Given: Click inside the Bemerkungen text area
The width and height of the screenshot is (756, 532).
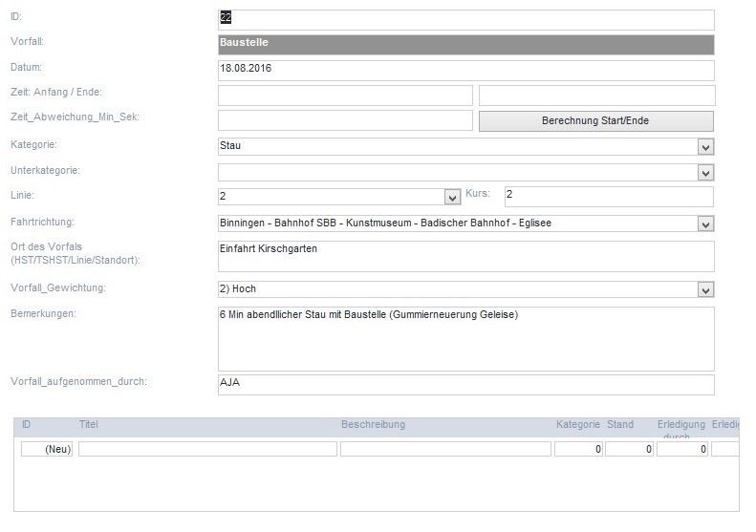Looking at the screenshot, I should [x=465, y=338].
